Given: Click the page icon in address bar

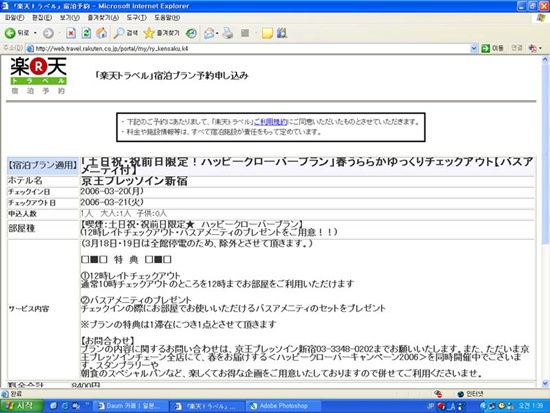Looking at the screenshot, I should 31,48.
